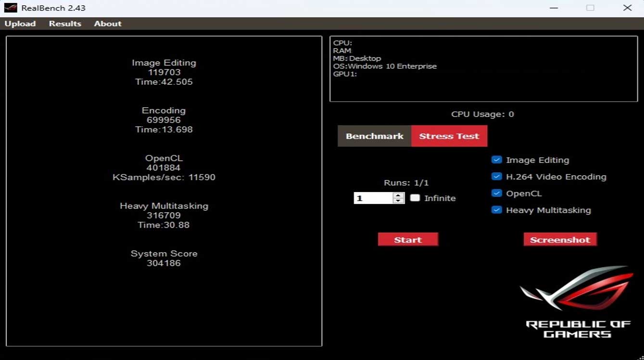Switch to the Benchmark tab
Viewport: 644px width, 360px height.
374,136
